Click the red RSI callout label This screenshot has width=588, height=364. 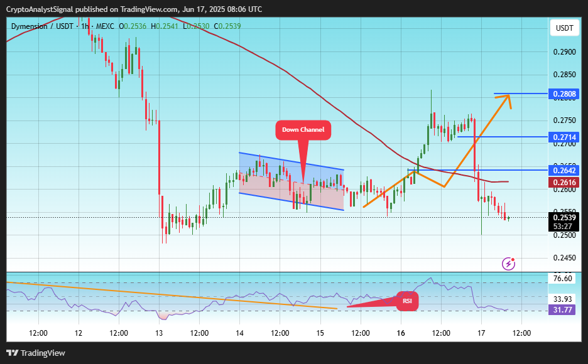[x=407, y=301]
